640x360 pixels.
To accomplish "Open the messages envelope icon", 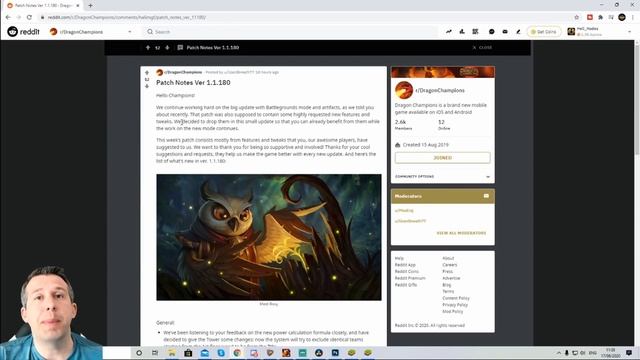I will tap(505, 31).
